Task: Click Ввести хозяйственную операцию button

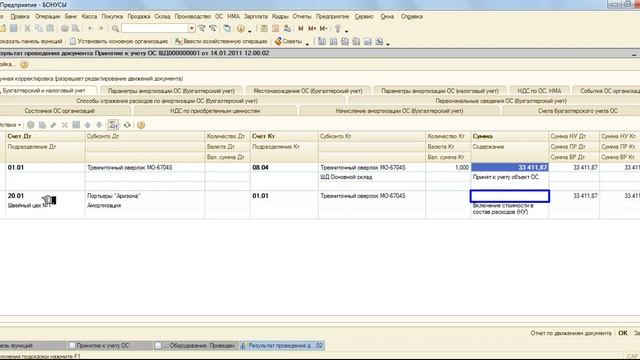Action: pyautogui.click(x=221, y=41)
